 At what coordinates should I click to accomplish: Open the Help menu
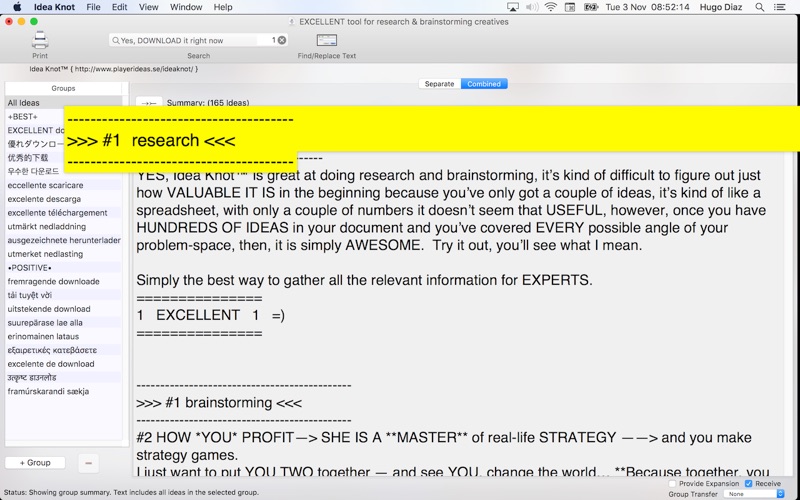click(223, 7)
